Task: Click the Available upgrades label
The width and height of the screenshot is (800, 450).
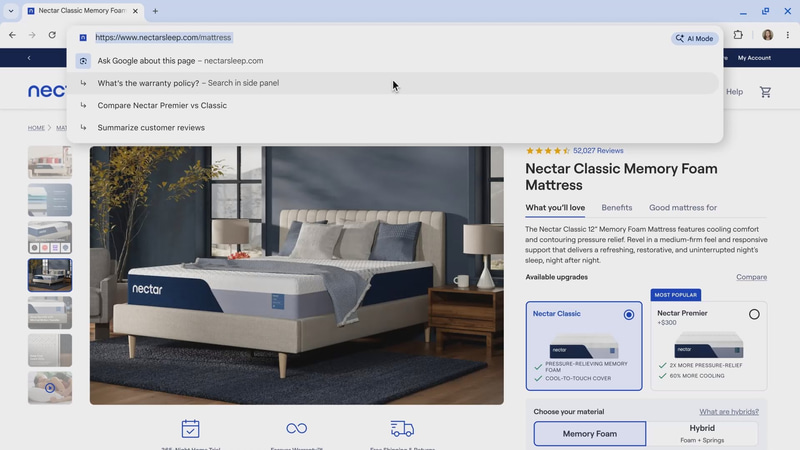Action: [557, 277]
